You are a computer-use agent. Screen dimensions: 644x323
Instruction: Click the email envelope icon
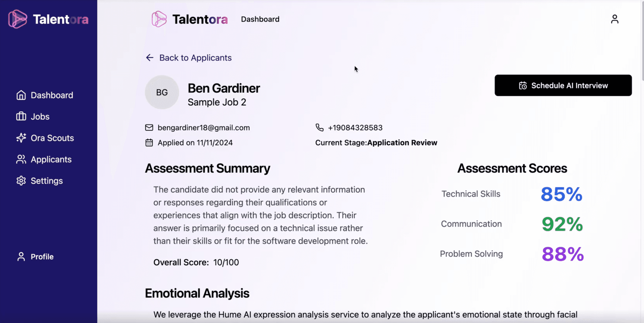pos(149,127)
